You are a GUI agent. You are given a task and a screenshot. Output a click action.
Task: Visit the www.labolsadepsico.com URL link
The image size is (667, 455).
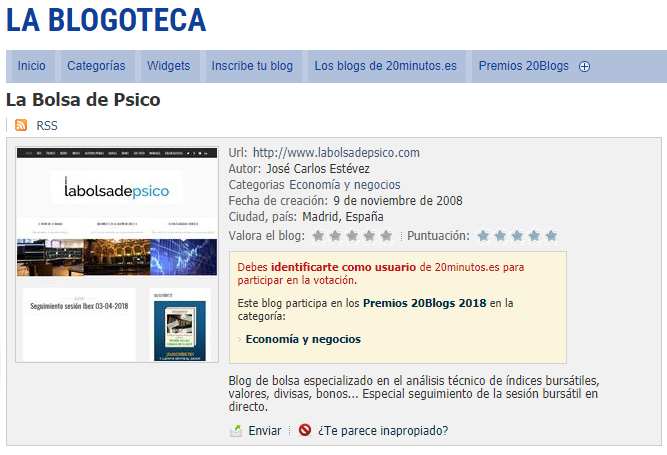click(x=336, y=153)
